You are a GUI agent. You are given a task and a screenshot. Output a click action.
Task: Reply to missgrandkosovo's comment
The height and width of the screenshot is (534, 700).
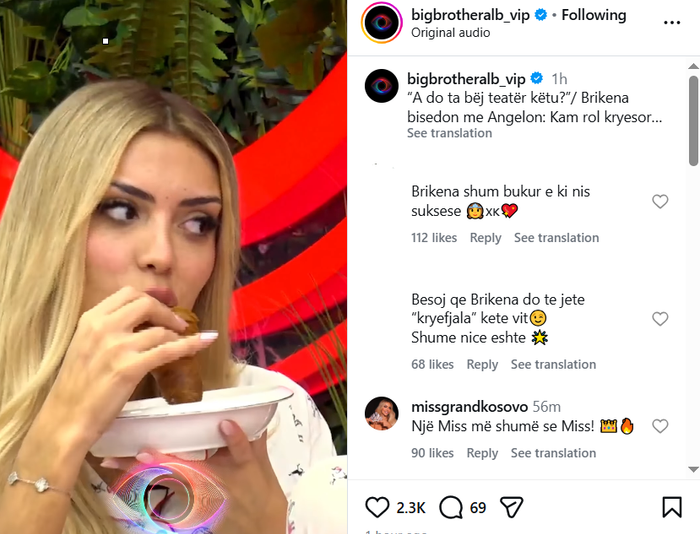click(482, 453)
